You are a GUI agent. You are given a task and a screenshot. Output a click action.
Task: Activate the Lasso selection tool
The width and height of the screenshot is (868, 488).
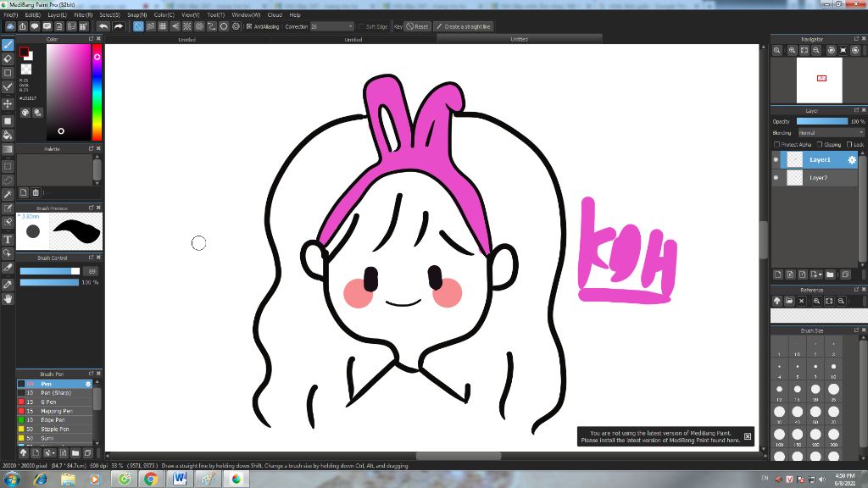coord(8,180)
